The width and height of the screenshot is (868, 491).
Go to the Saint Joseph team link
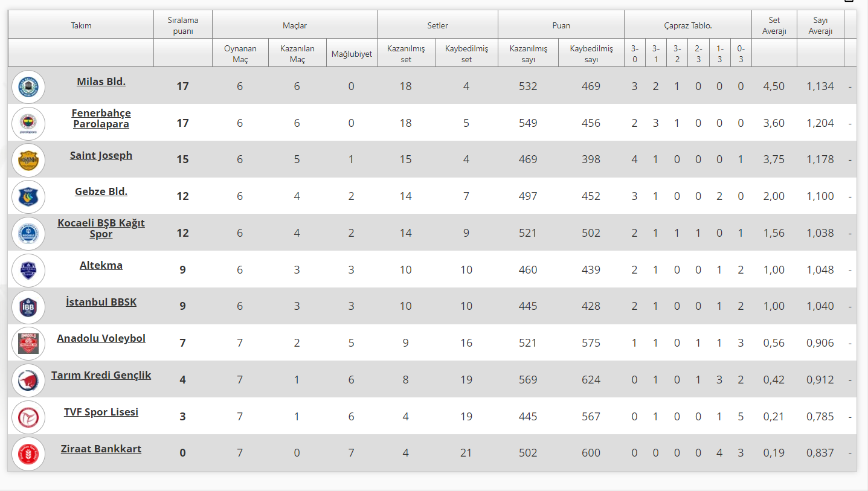tap(101, 155)
